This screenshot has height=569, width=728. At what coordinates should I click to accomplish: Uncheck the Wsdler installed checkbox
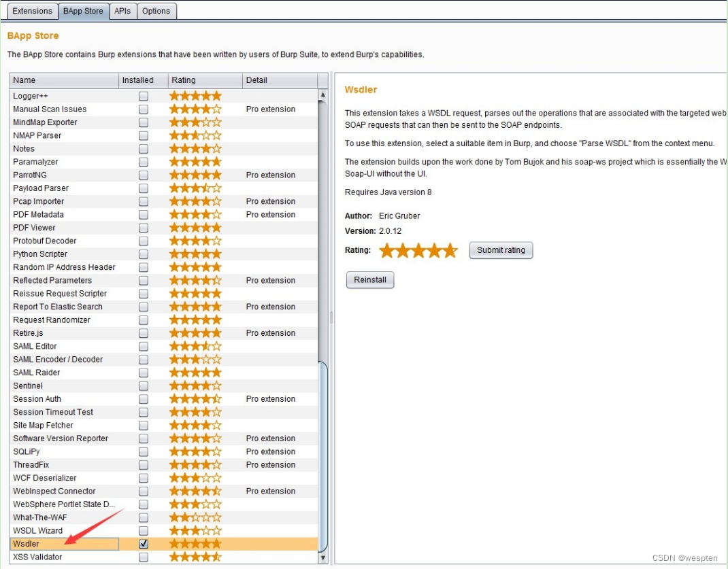[144, 544]
